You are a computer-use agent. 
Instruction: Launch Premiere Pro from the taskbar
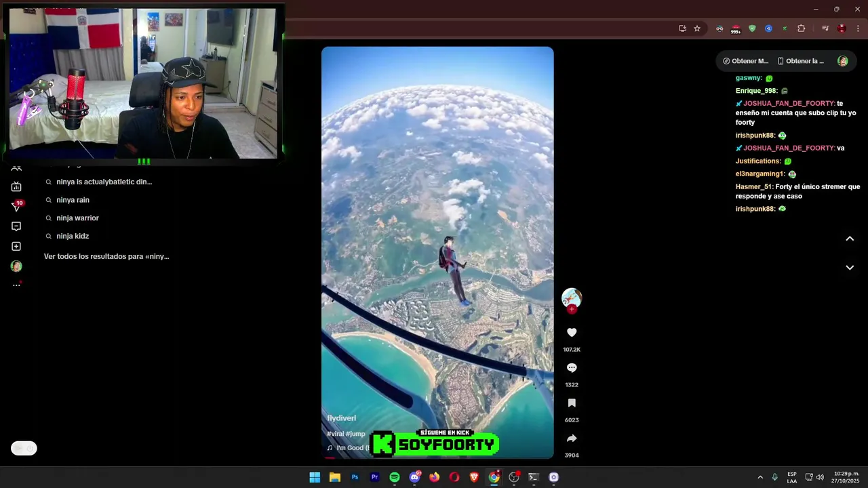(x=374, y=477)
